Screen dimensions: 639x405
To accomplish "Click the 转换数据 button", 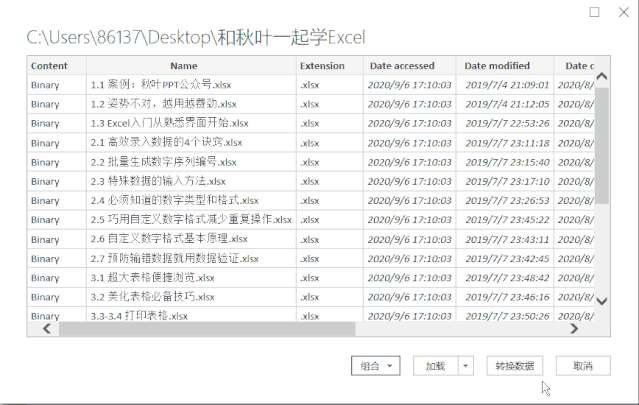I will tap(514, 365).
